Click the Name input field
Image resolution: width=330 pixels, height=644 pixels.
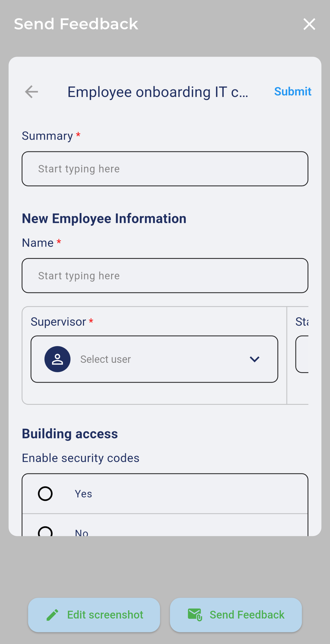[x=165, y=275]
